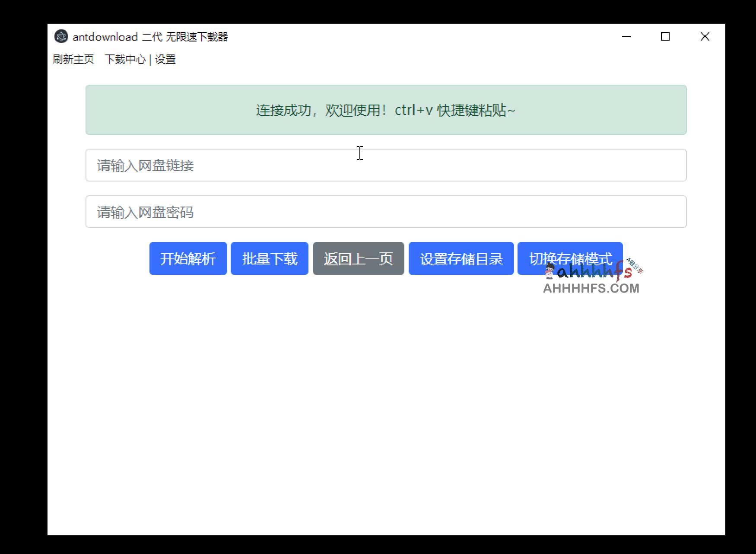This screenshot has height=554, width=756.
Task: Open 设置存储目录 dialog
Action: pyautogui.click(x=461, y=258)
